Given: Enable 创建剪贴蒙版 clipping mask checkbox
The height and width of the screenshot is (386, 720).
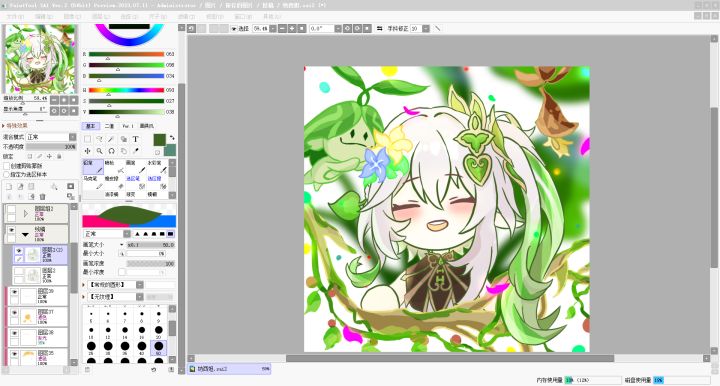Looking at the screenshot, I should (x=6, y=166).
